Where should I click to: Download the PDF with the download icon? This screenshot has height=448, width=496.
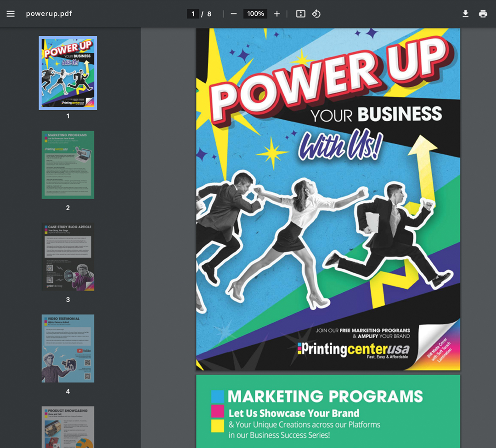tap(465, 14)
